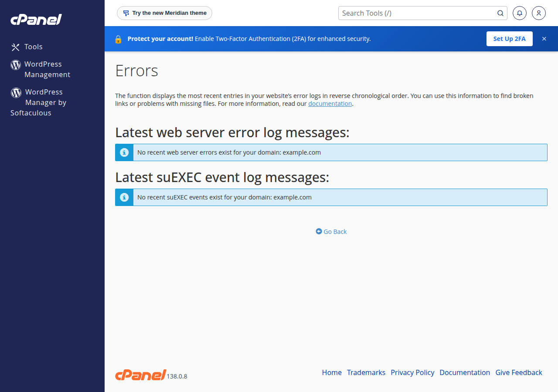Open the Give Feedback footer link
The width and height of the screenshot is (558, 392).
coord(519,372)
